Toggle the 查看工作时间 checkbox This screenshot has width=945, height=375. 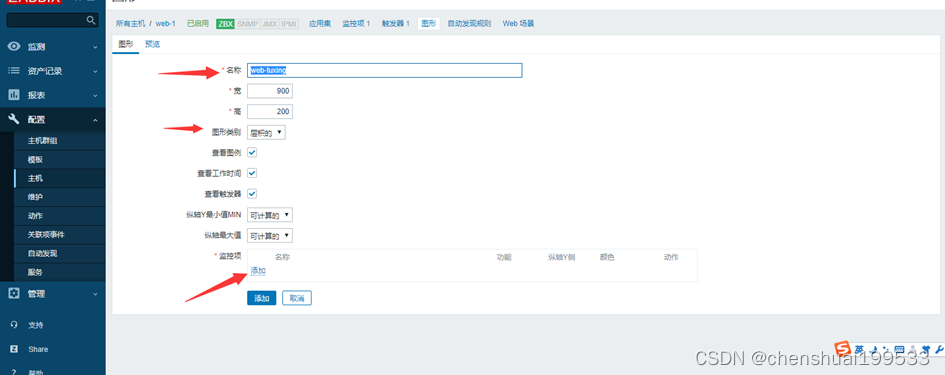coord(253,173)
